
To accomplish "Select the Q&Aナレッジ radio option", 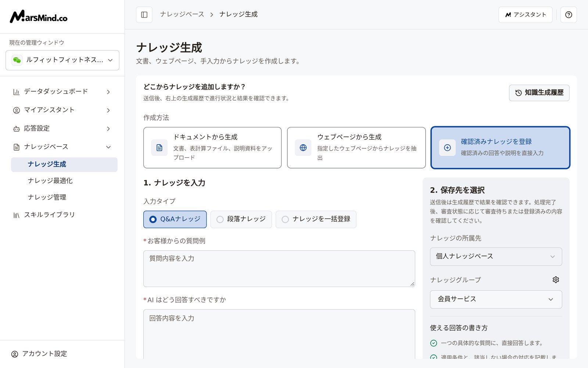I will pos(175,219).
